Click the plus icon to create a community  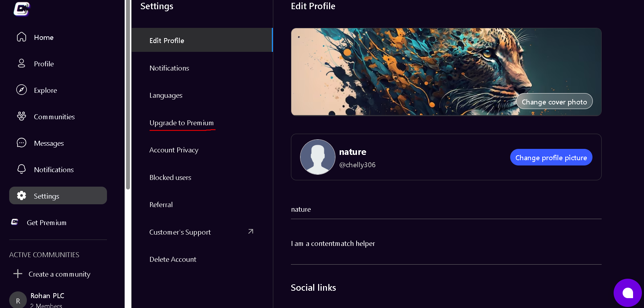(18, 274)
